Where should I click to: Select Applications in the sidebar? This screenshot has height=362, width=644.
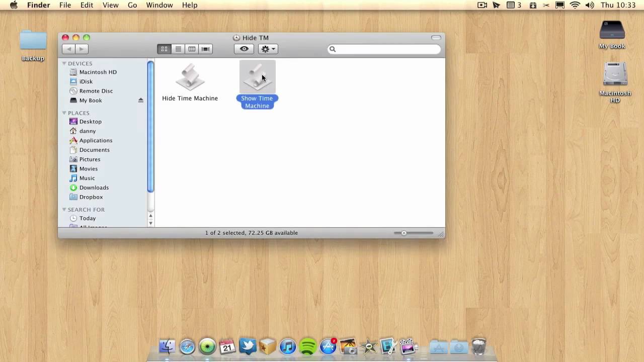pos(96,140)
